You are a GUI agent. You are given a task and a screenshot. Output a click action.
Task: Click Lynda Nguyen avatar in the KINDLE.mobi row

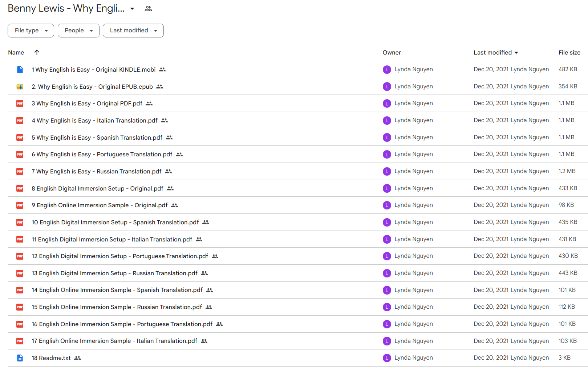click(x=387, y=69)
